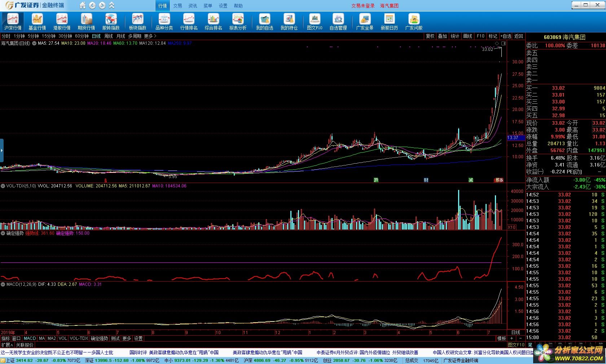This screenshot has width=606, height=364.
Task: Open the 资讯 menu
Action: (x=193, y=6)
